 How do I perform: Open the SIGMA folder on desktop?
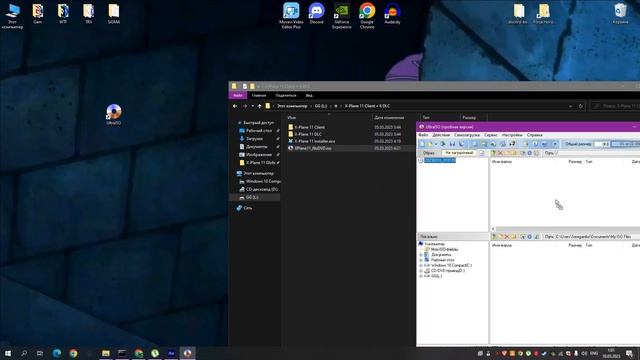coord(114,13)
